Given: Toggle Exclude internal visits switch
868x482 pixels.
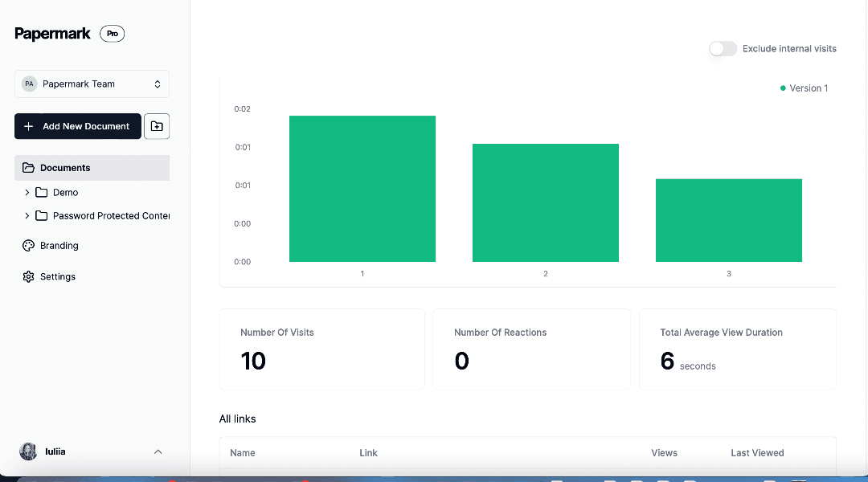Looking at the screenshot, I should pyautogui.click(x=723, y=49).
